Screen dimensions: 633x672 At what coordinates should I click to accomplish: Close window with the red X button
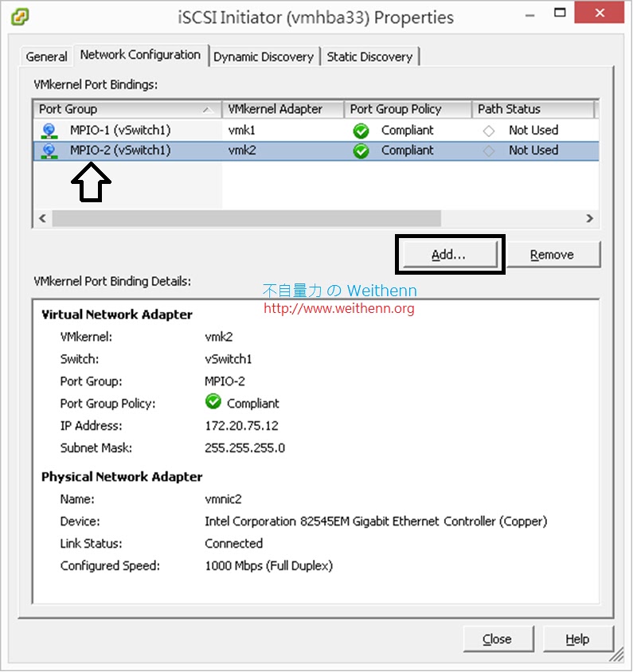click(x=599, y=13)
